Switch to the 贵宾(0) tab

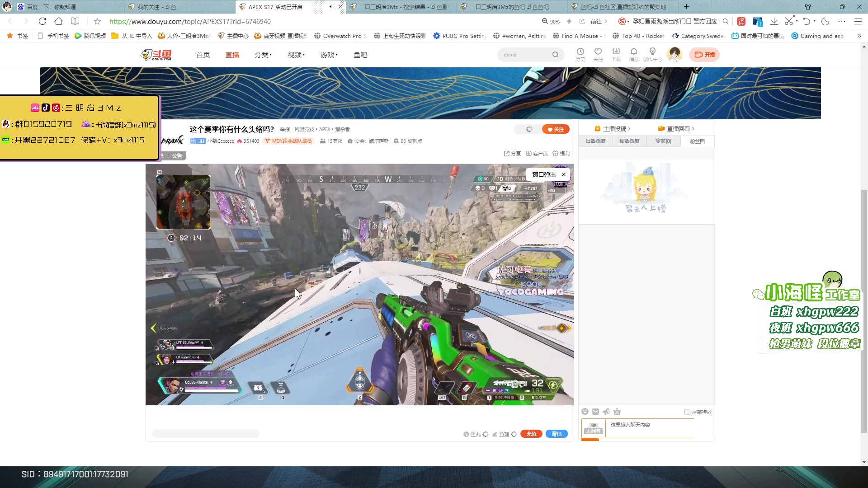tap(663, 141)
